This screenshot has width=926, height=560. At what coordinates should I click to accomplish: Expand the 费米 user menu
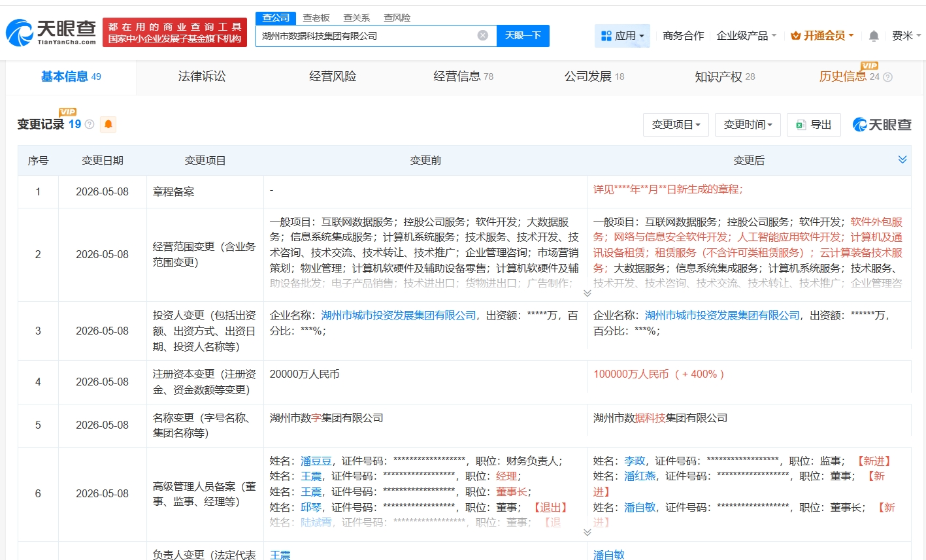pyautogui.click(x=906, y=36)
